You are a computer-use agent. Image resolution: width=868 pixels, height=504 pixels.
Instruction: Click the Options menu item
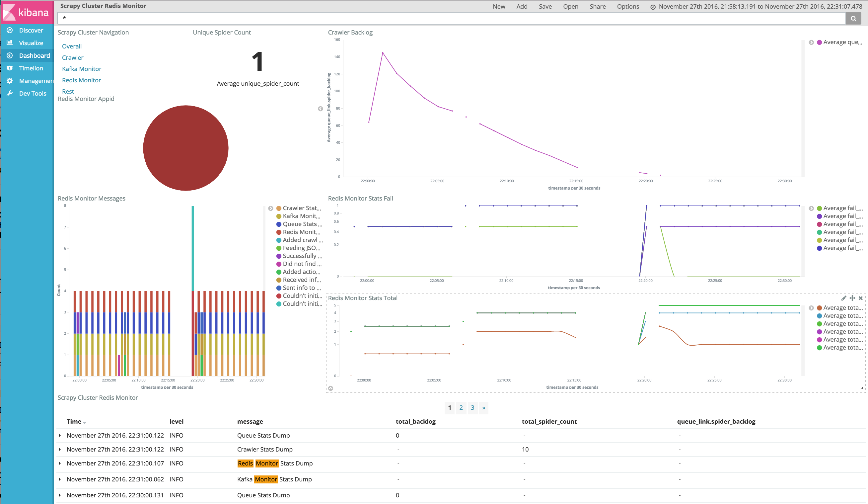627,7
